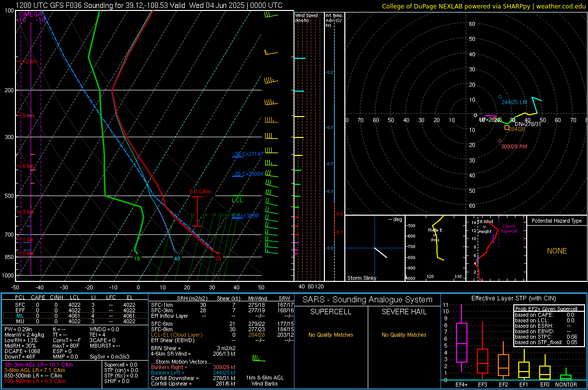Click the 'Theta-E v. Pres' label
Image resolution: width=588 pixels, height=390 pixels.
click(x=435, y=235)
